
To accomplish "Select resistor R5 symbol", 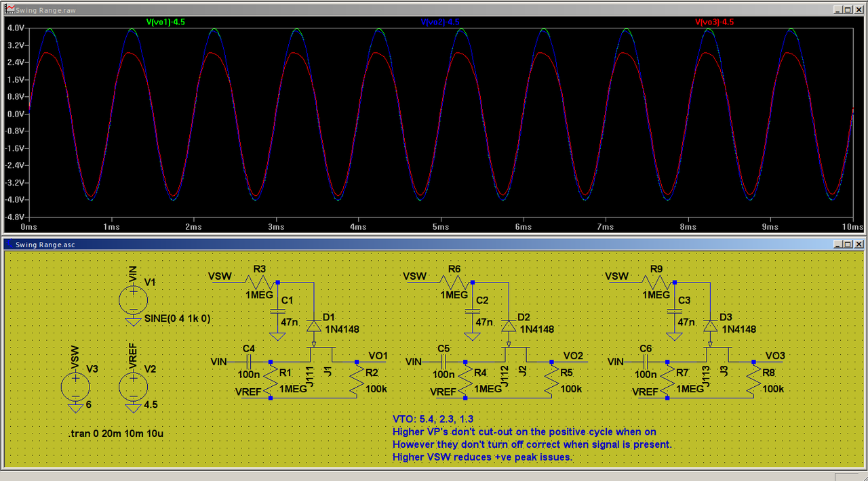I will pyautogui.click(x=552, y=380).
